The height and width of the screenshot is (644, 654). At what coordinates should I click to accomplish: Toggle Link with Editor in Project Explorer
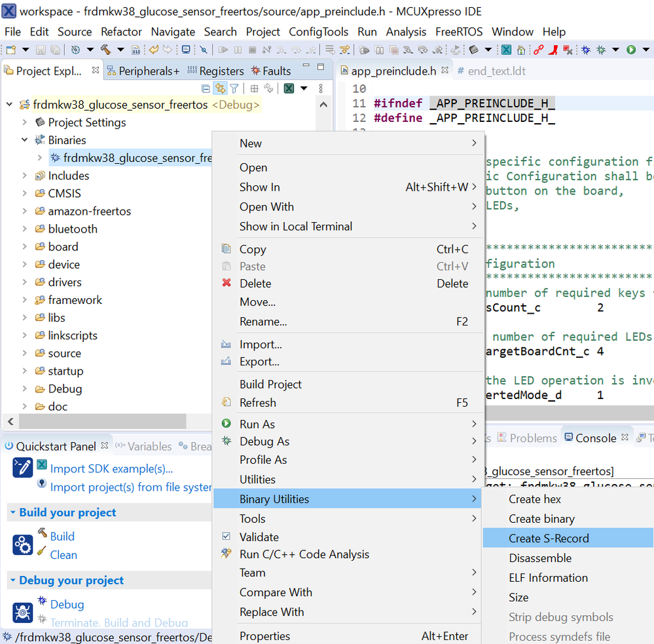tap(220, 88)
